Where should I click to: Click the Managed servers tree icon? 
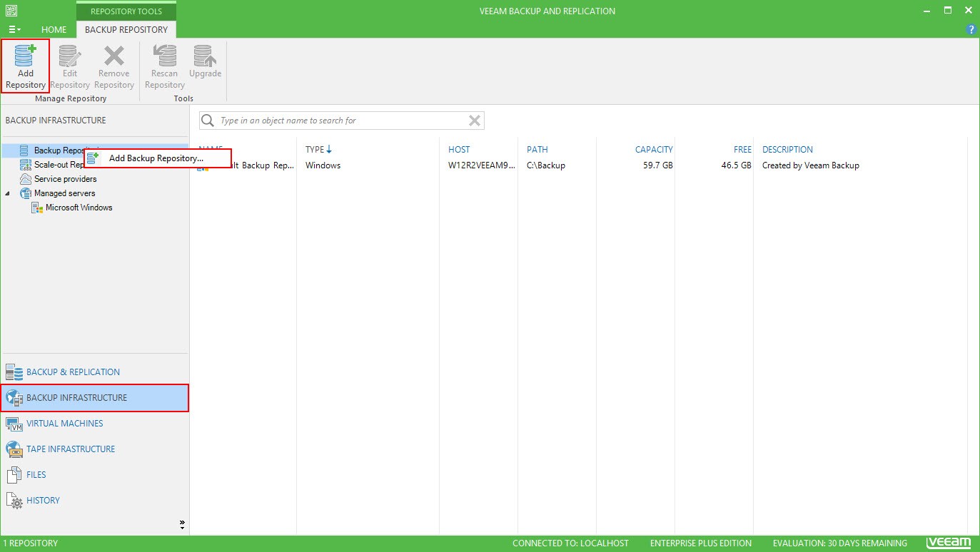tap(25, 193)
